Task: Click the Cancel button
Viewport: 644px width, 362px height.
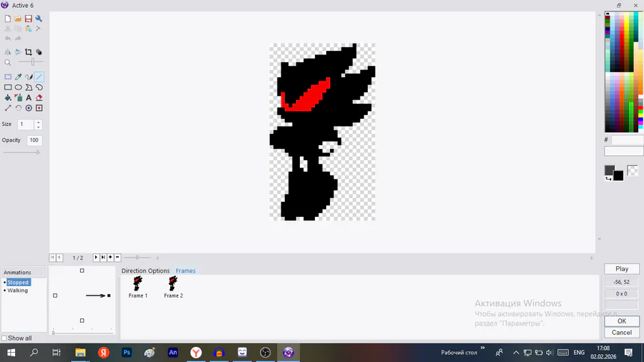Action: coord(622,333)
